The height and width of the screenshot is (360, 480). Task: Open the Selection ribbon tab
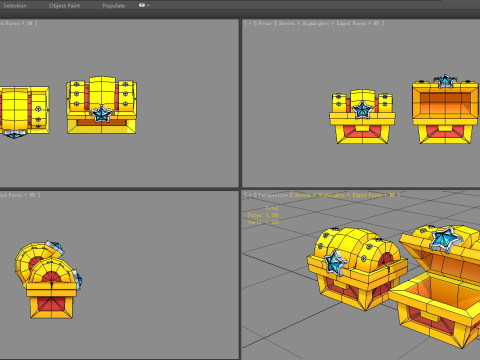(x=15, y=6)
